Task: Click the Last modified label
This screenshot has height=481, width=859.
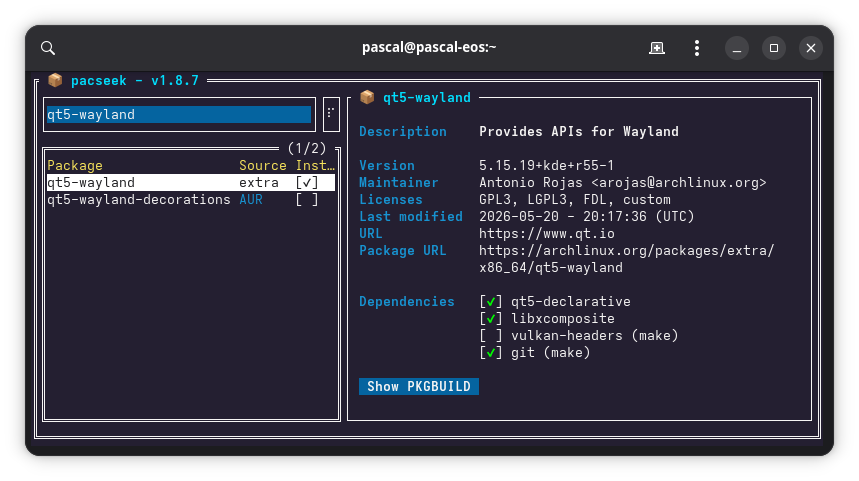Action: click(x=411, y=216)
